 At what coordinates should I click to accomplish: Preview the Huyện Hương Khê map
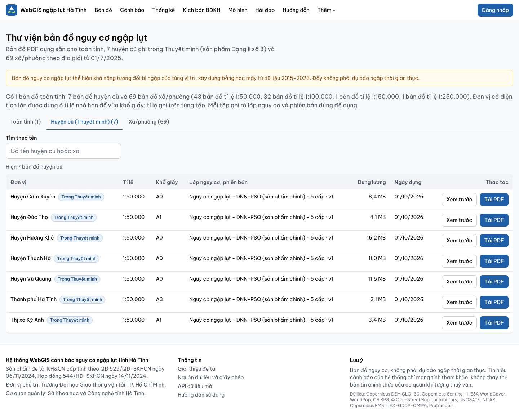459,241
